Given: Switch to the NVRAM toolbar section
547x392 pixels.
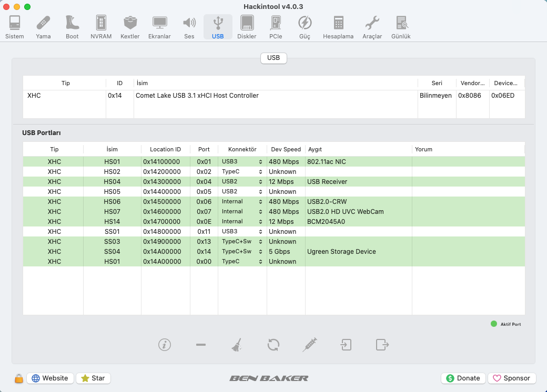Looking at the screenshot, I should pyautogui.click(x=101, y=27).
